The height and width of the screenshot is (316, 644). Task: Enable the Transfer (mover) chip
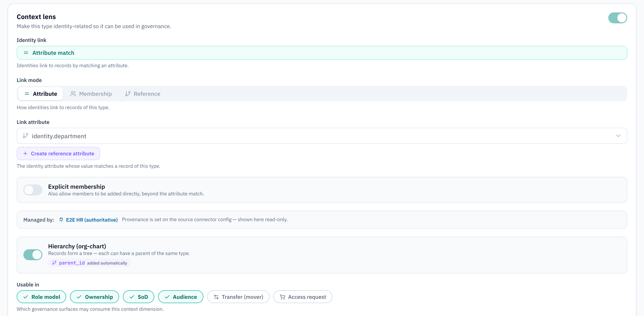pos(238,297)
